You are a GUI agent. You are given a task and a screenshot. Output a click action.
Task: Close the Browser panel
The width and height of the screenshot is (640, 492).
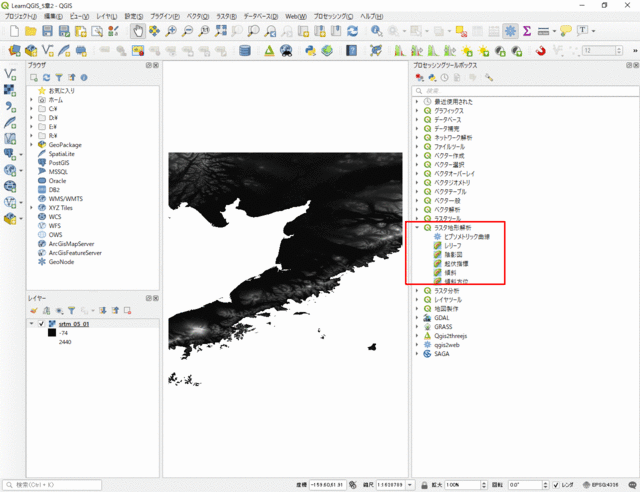click(156, 65)
